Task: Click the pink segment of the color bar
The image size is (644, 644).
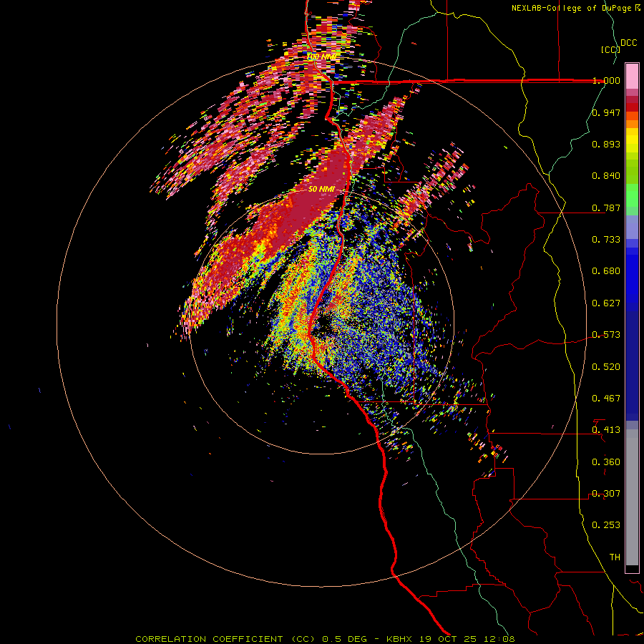Action: click(632, 77)
